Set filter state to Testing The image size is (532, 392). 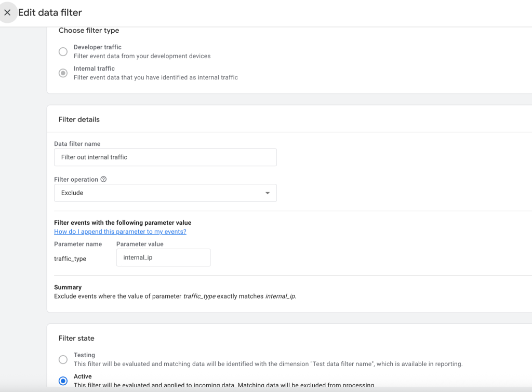click(x=63, y=359)
